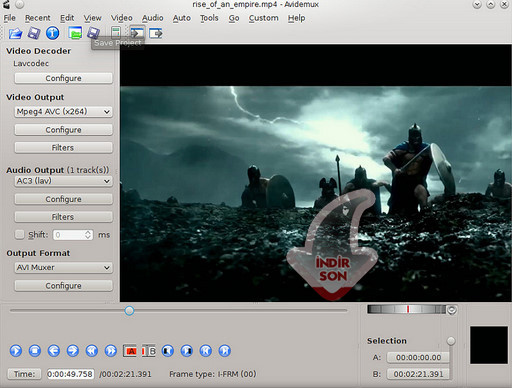Expand the Mpeg4 AVC (x264) video output dropdown
The width and height of the screenshot is (512, 388).
coord(63,112)
